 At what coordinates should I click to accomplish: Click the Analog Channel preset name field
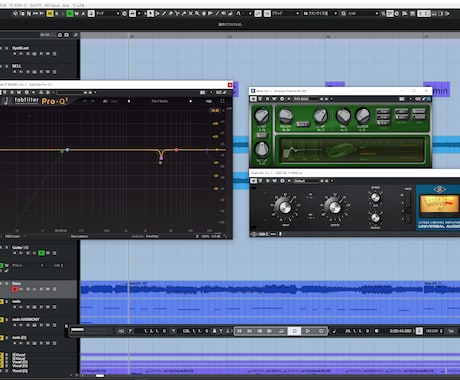click(x=305, y=99)
